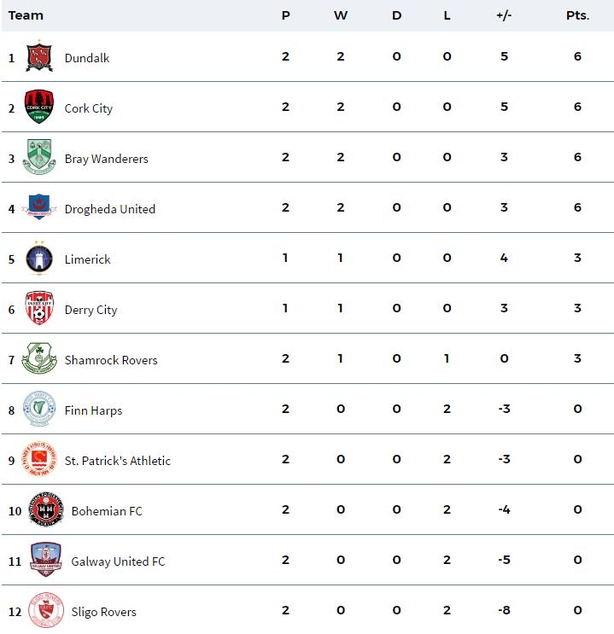Viewport: 614px width, 634px height.
Task: Click the Cork City club crest
Action: (39, 107)
